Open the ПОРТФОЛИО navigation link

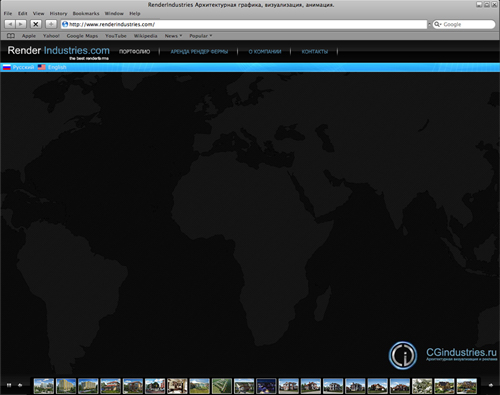135,52
